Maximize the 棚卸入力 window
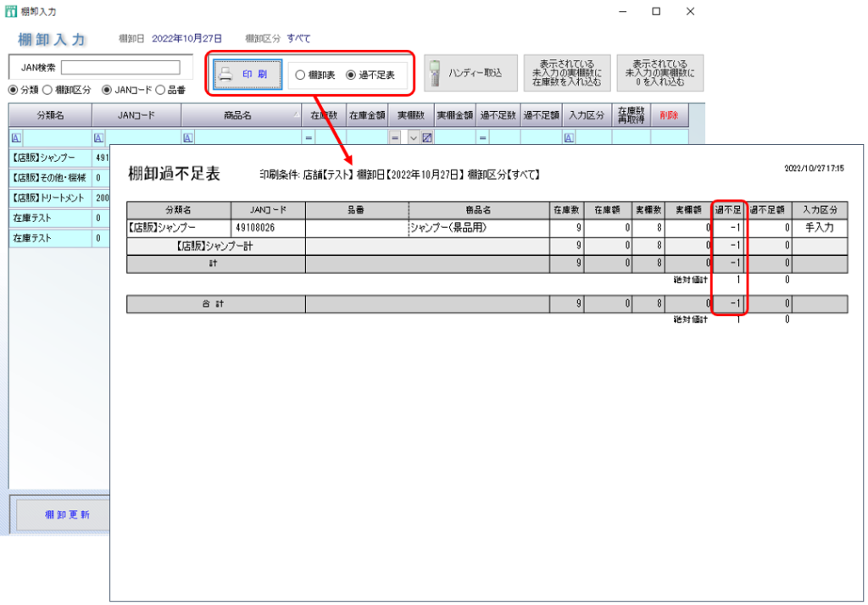Image resolution: width=868 pixels, height=605 pixels. (x=656, y=11)
